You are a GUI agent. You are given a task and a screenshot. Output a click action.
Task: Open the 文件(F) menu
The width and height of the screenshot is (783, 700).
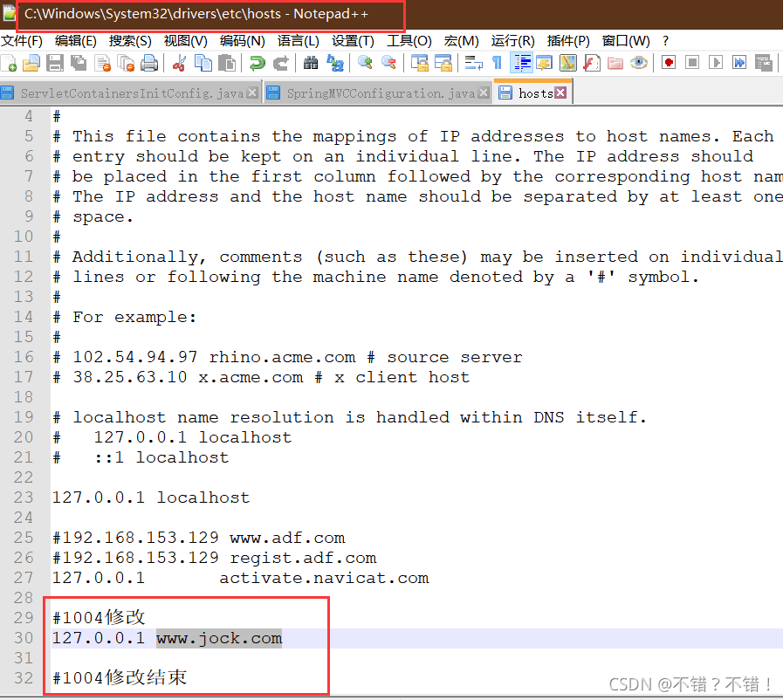pyautogui.click(x=22, y=41)
